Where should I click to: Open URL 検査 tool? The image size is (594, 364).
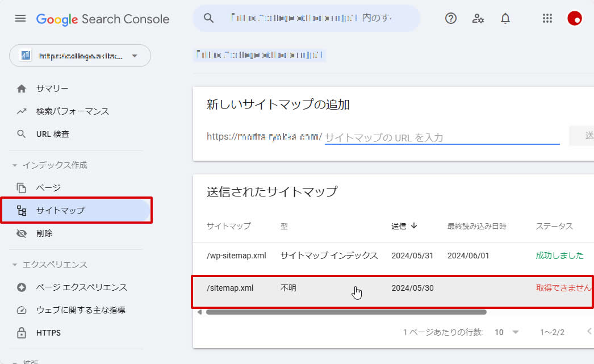[x=52, y=134]
